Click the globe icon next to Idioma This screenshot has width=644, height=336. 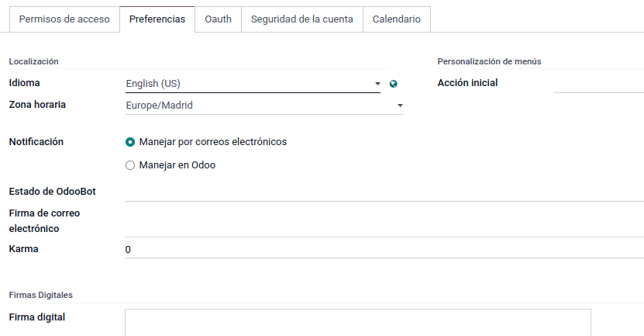coord(393,84)
